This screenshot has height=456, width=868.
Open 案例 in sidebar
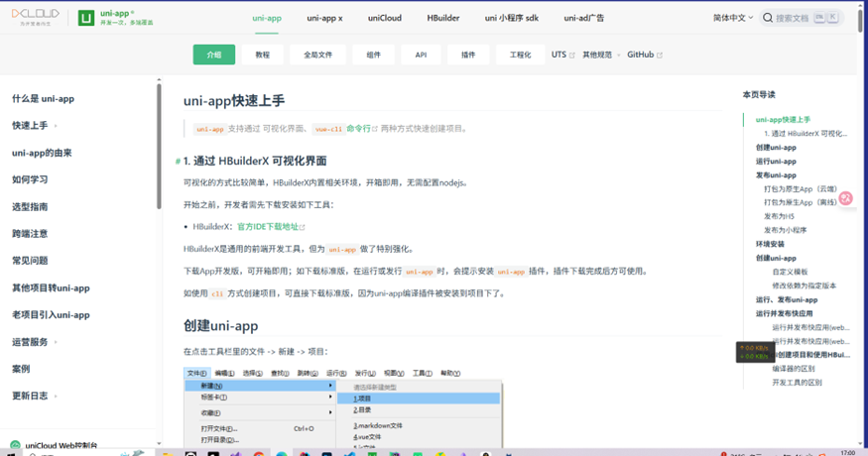tap(21, 369)
